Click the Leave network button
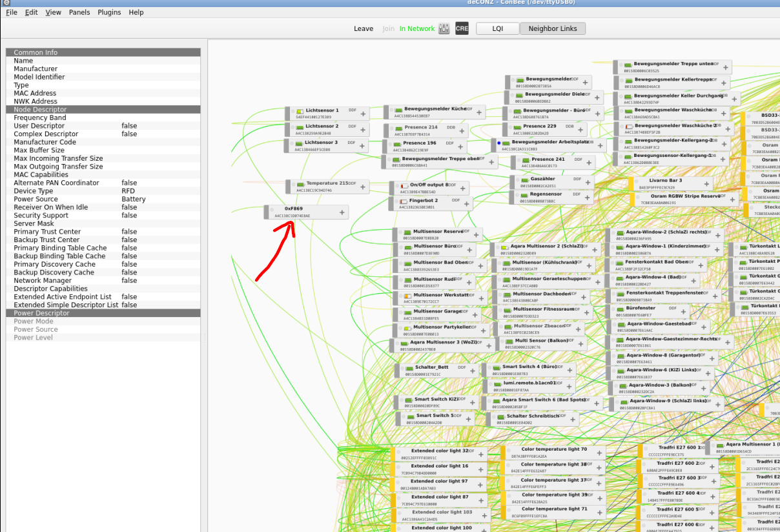 pos(364,28)
